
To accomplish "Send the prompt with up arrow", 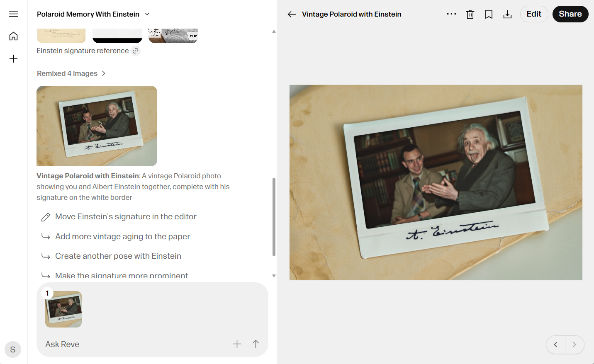I will pos(256,344).
